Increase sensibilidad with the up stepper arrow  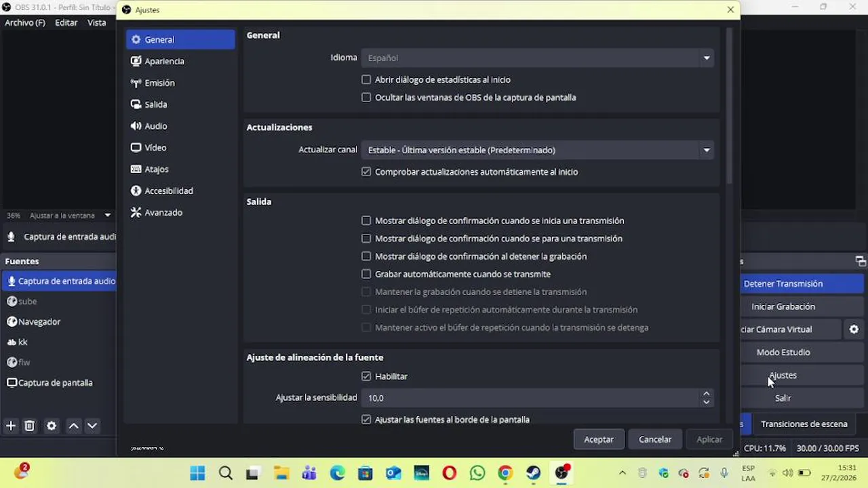click(707, 393)
